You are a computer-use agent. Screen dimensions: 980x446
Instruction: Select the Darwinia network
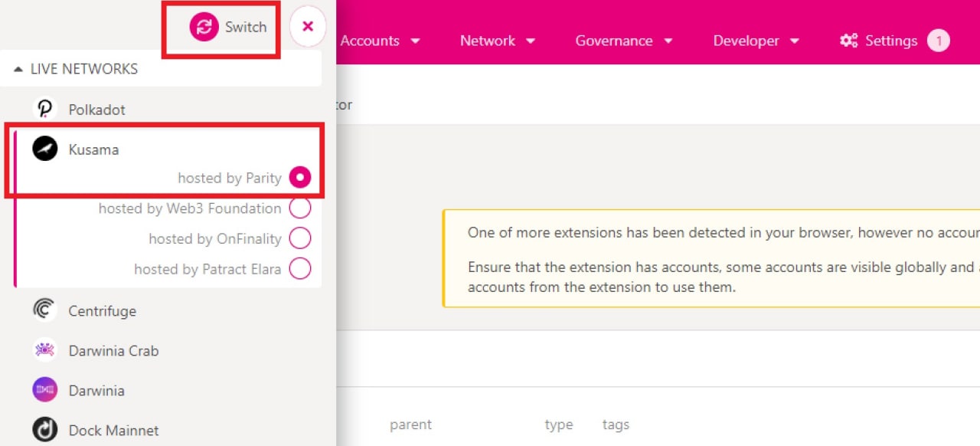pyautogui.click(x=96, y=391)
